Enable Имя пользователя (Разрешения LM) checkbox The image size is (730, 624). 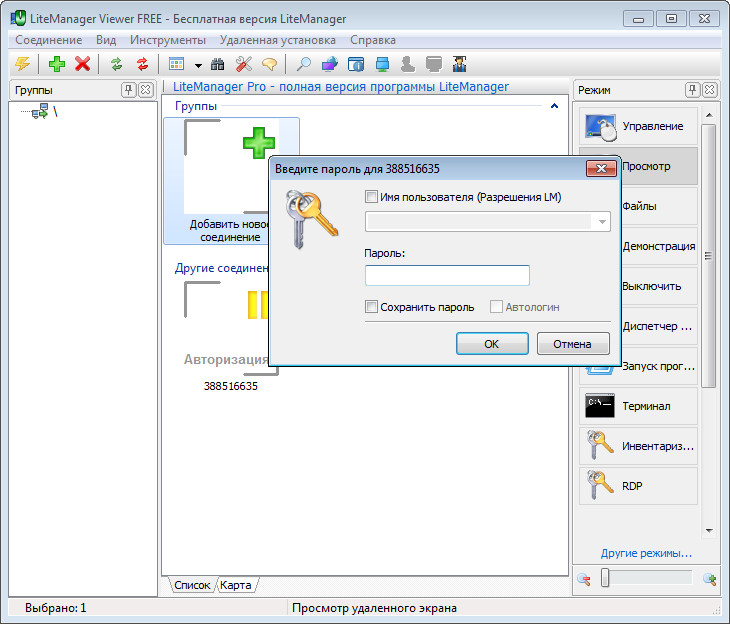371,197
